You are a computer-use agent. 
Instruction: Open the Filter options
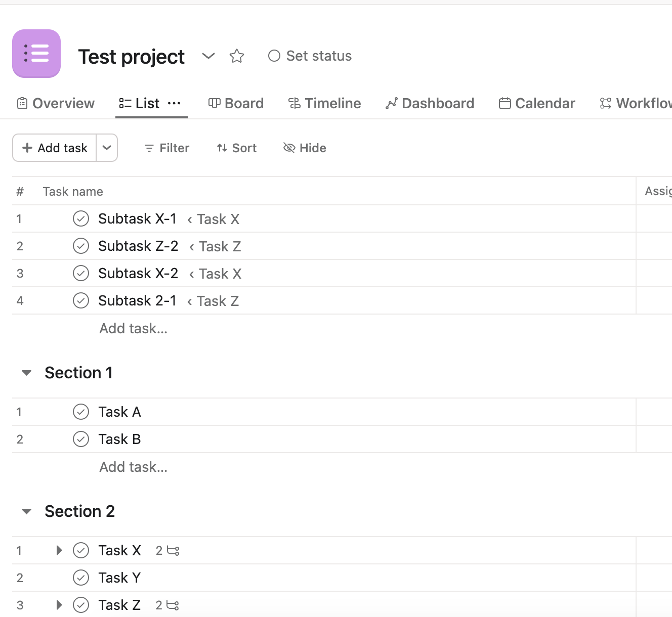pyautogui.click(x=167, y=148)
